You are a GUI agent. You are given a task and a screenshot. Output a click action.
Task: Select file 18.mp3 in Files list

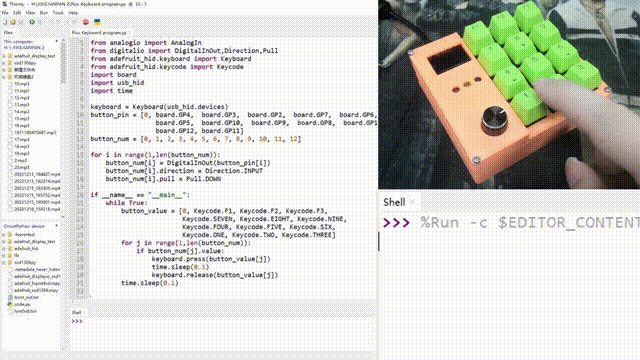pos(22,146)
